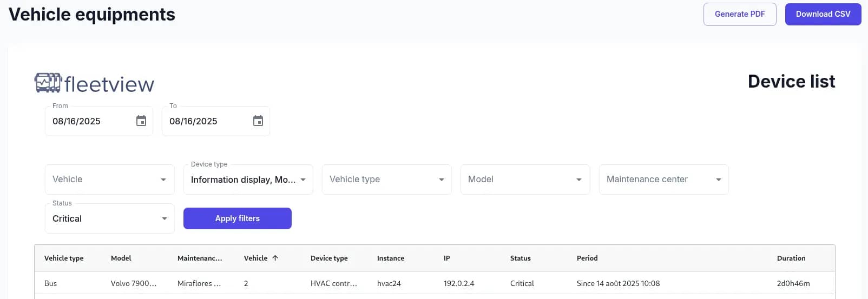Click the Apply filters button
The height and width of the screenshot is (299, 868).
tap(238, 218)
